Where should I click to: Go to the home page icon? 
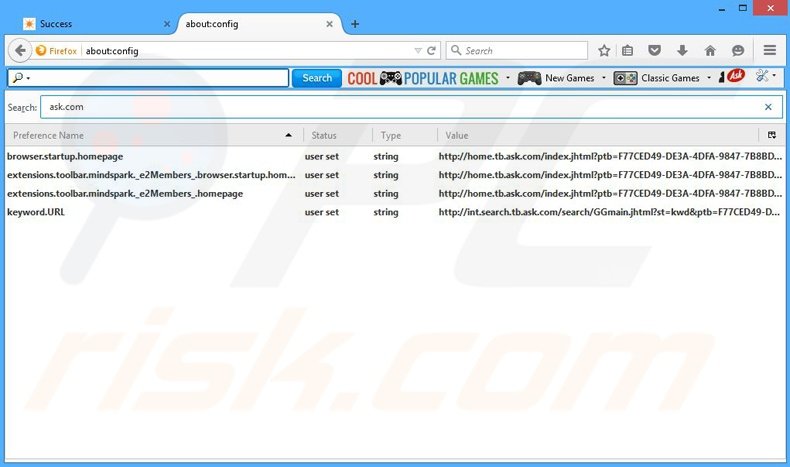click(710, 50)
